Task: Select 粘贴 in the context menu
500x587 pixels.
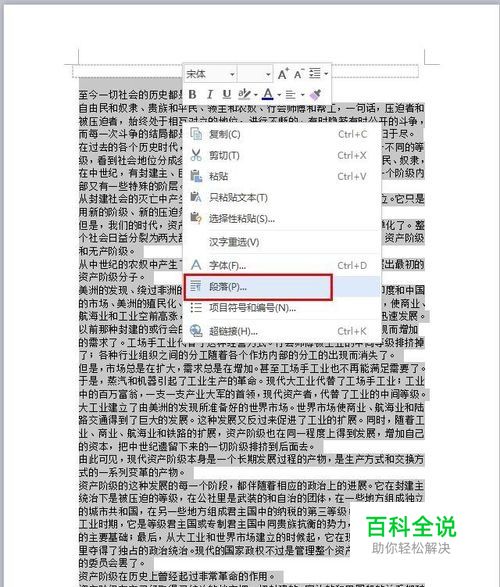Action: click(x=282, y=176)
